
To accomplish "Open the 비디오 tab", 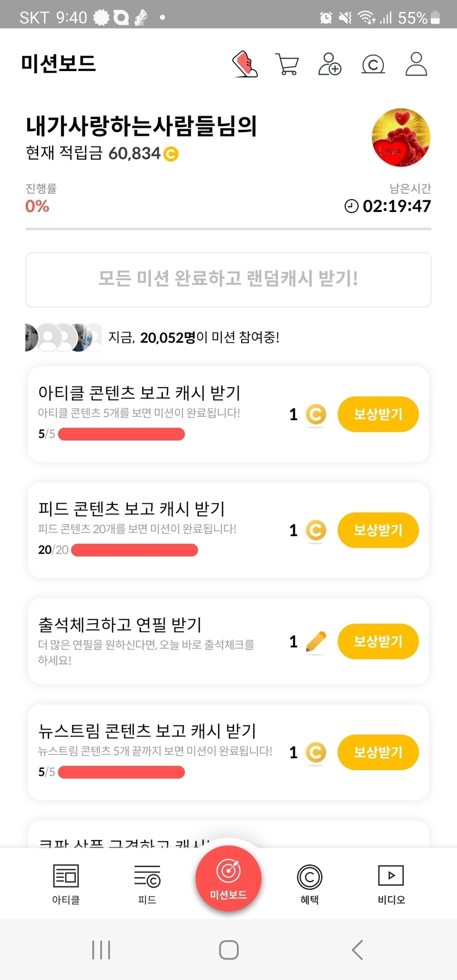I will coord(391,884).
